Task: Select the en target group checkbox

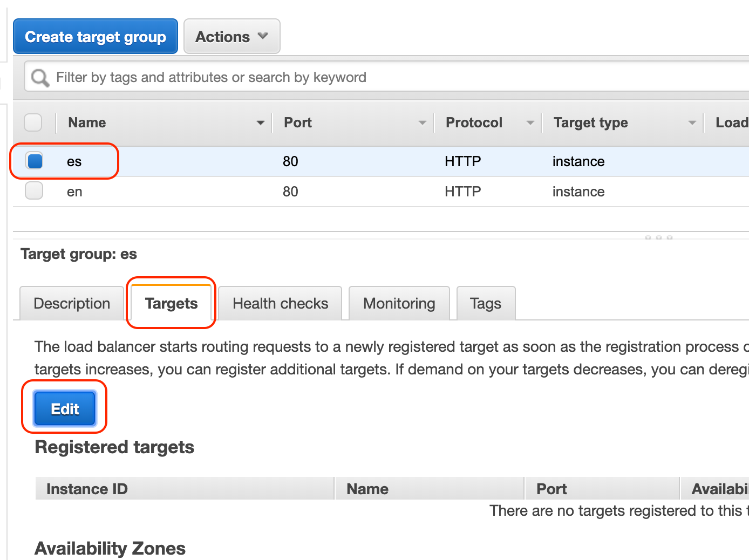Action: [34, 191]
